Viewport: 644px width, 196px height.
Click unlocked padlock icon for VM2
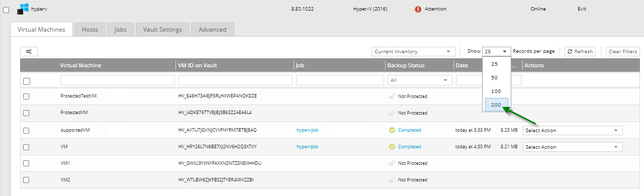(392, 179)
